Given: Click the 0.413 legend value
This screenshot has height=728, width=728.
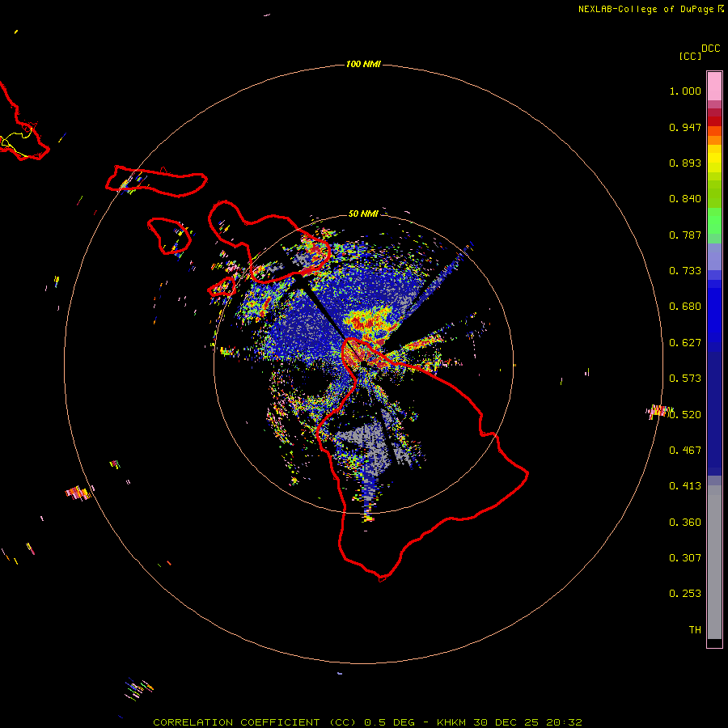Looking at the screenshot, I should [x=685, y=486].
